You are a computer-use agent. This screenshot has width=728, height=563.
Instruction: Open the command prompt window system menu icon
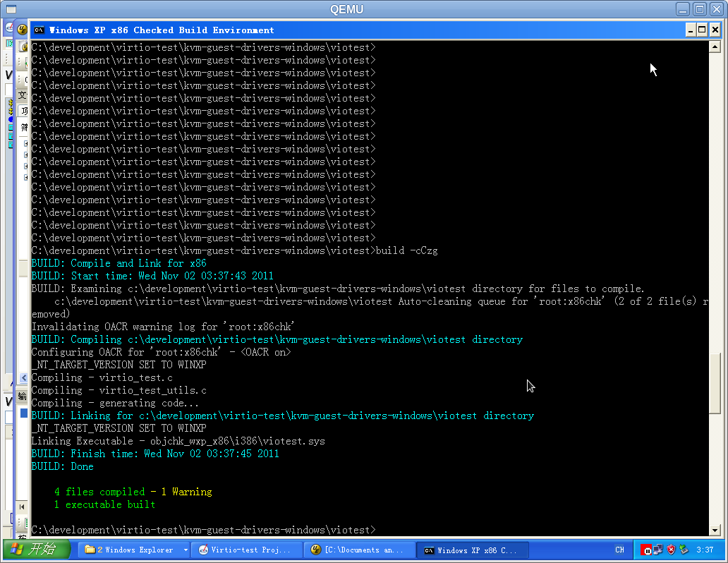(x=39, y=30)
